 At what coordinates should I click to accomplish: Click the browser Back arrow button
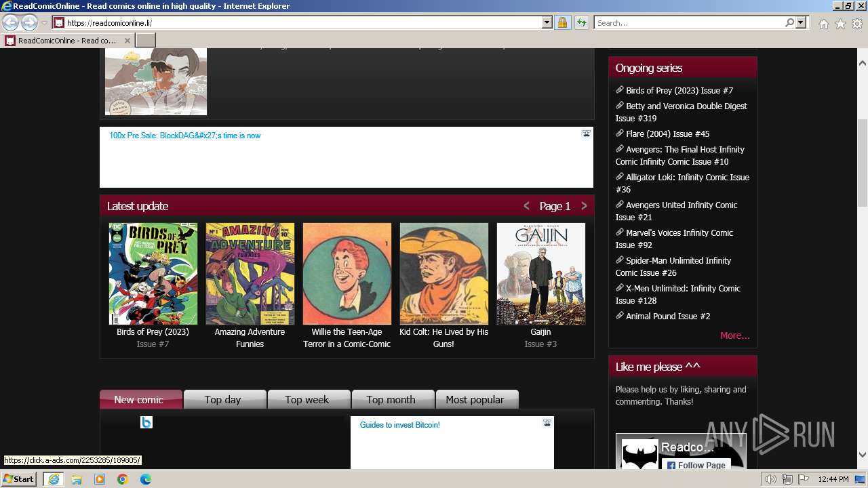pyautogui.click(x=10, y=22)
